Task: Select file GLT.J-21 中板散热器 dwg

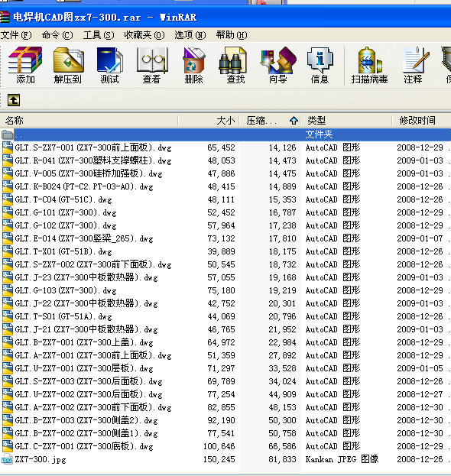Action: pos(86,329)
